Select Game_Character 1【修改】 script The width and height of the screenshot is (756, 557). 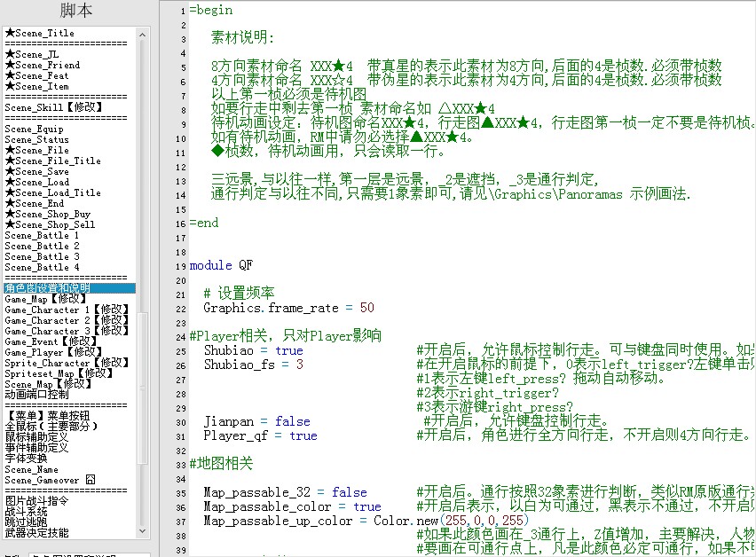67,310
